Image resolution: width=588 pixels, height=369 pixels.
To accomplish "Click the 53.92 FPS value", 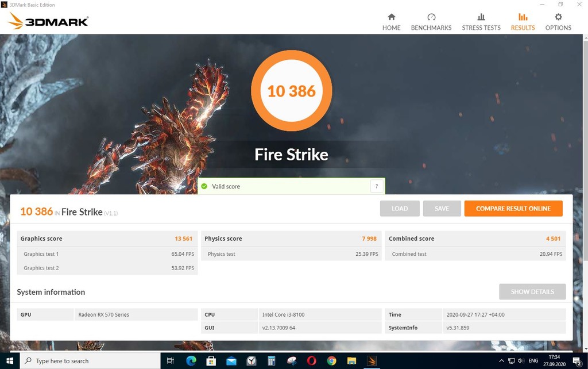I will 183,268.
